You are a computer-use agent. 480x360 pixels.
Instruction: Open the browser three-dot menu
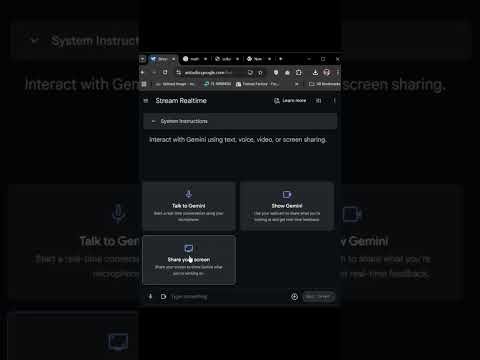(x=337, y=72)
